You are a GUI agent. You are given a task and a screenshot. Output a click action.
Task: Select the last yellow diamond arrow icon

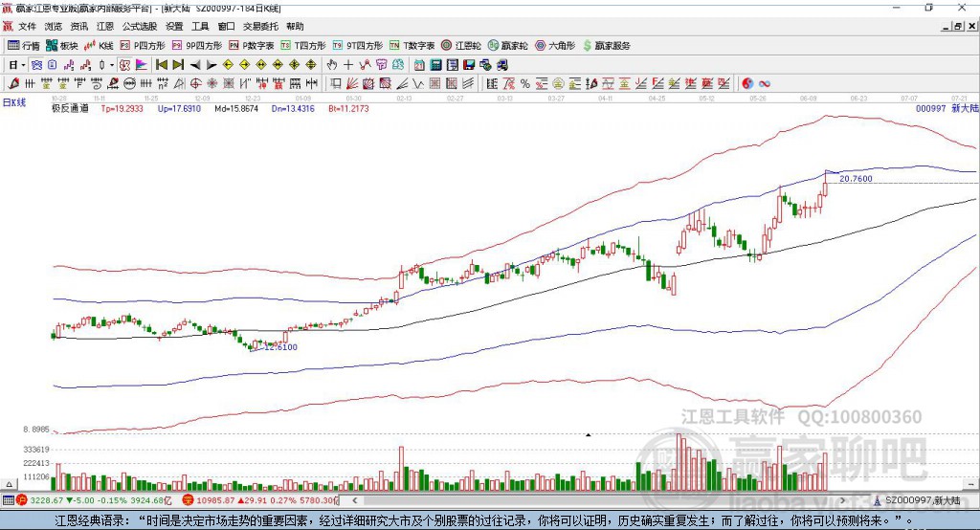tap(311, 65)
